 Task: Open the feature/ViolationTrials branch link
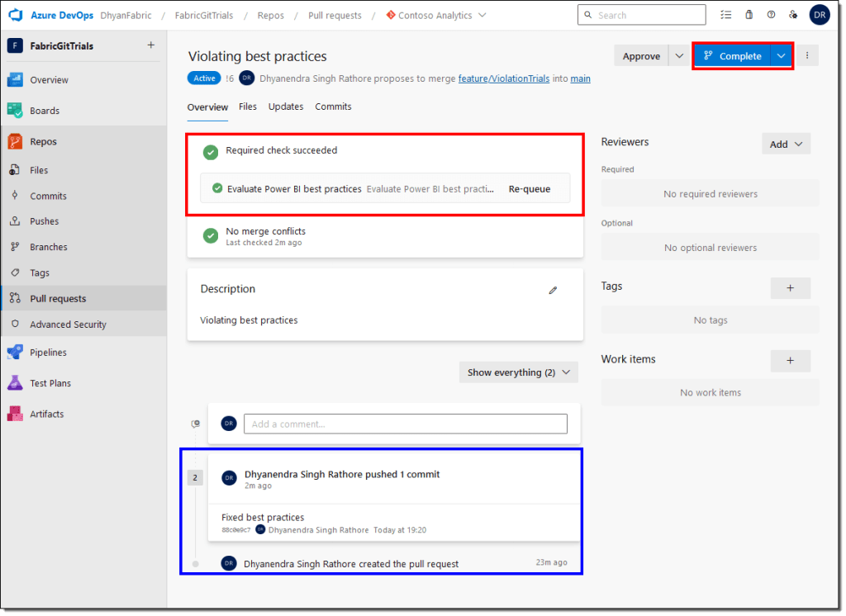503,78
